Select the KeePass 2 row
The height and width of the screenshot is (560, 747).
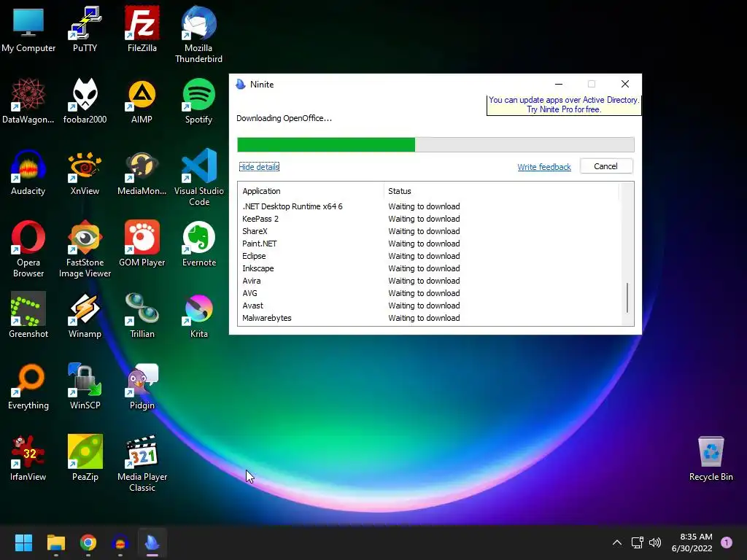tap(430, 219)
